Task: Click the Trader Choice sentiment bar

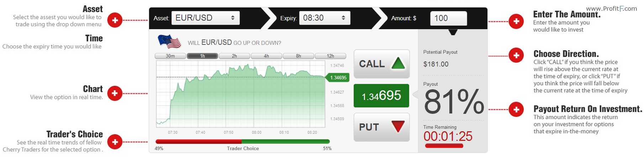Action: (x=243, y=142)
